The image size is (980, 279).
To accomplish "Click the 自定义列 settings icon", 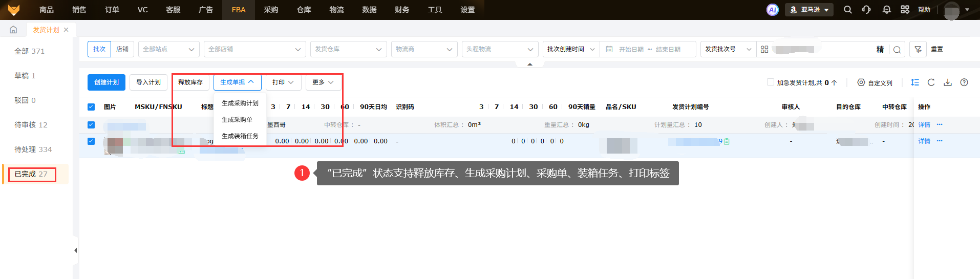I will (x=861, y=82).
